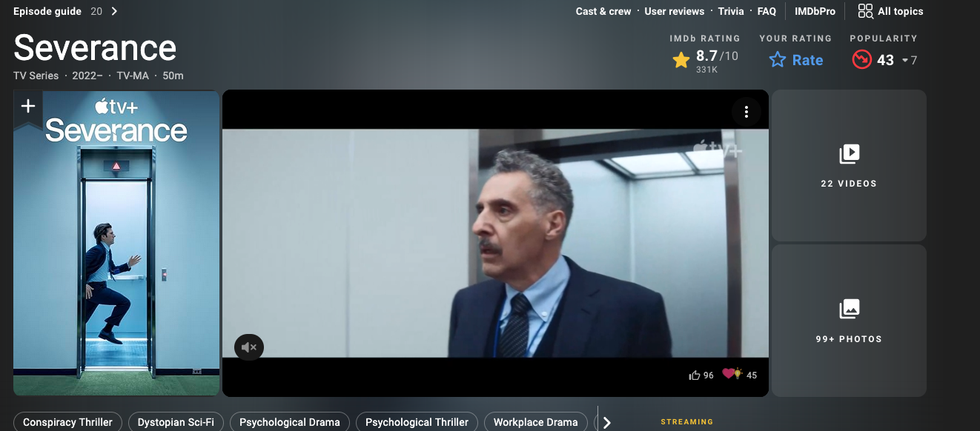The image size is (980, 431).
Task: Click the thumbs-up like count icon
Action: [x=695, y=375]
